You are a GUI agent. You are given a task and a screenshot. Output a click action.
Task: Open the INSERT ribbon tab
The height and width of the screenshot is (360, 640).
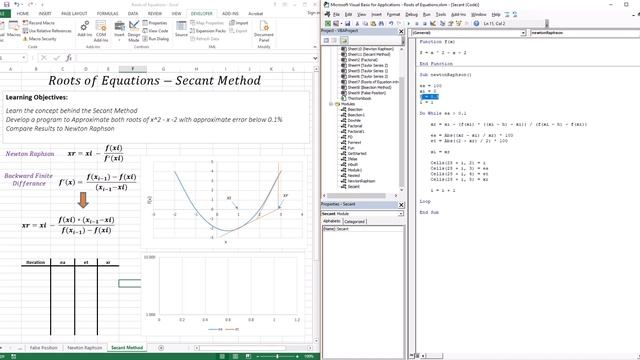click(x=45, y=13)
